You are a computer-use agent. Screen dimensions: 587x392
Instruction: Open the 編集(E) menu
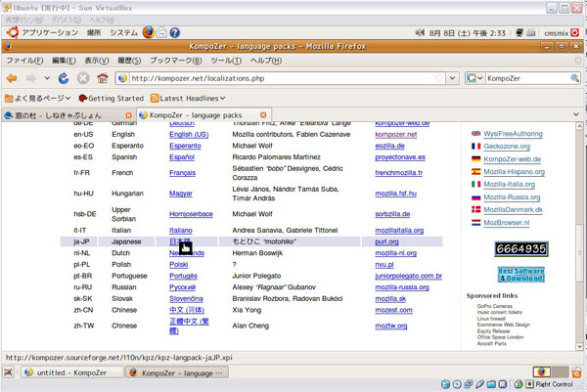(x=64, y=61)
